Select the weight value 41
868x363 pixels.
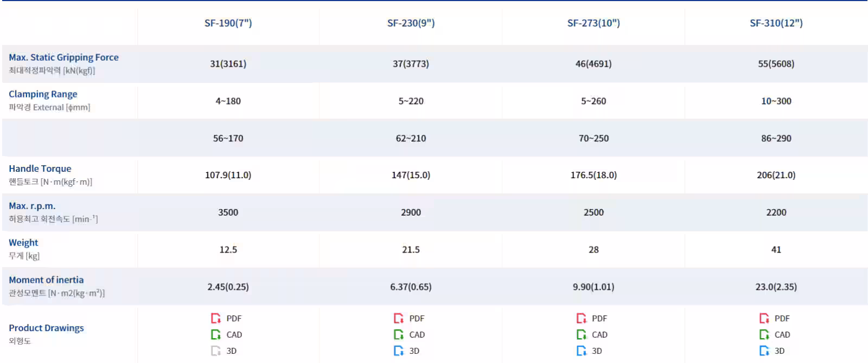(x=776, y=250)
